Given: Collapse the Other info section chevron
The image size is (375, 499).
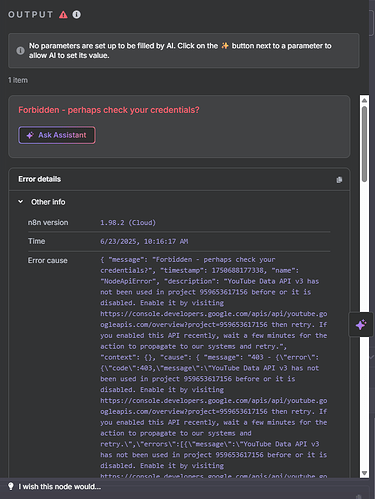Looking at the screenshot, I should click(x=21, y=202).
